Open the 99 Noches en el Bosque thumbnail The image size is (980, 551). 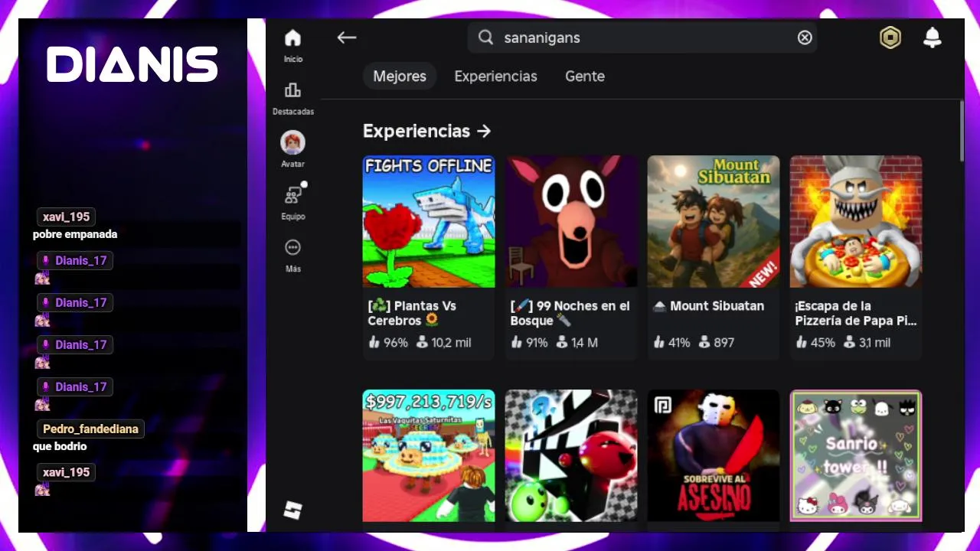pyautogui.click(x=571, y=222)
